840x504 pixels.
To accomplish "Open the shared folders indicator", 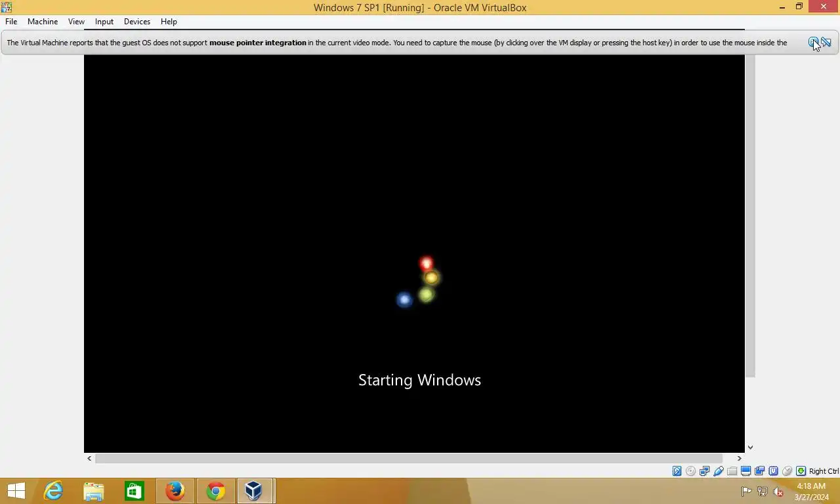I will pyautogui.click(x=732, y=471).
